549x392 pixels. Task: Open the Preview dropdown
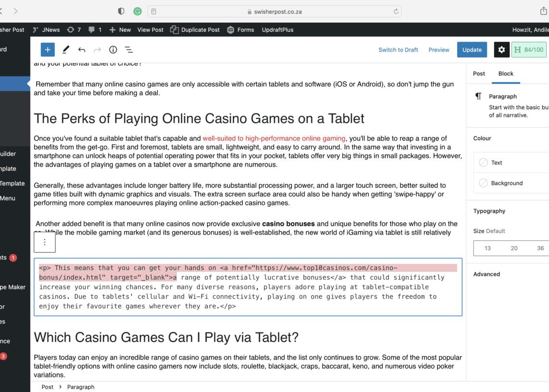tap(439, 50)
